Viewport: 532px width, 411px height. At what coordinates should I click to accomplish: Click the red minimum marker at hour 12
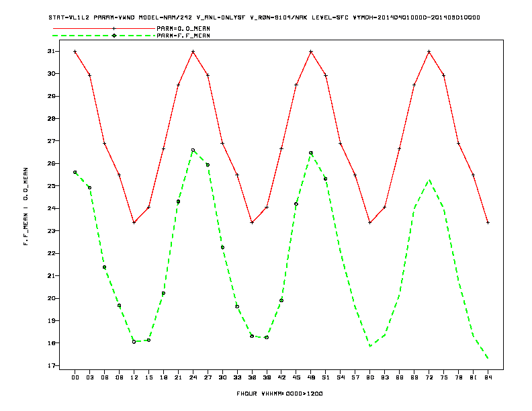[x=134, y=222]
